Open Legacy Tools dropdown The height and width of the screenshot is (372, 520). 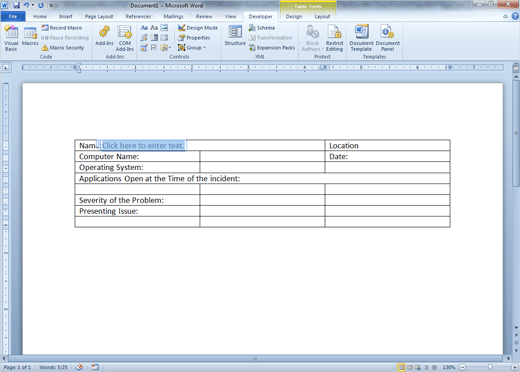click(x=165, y=48)
